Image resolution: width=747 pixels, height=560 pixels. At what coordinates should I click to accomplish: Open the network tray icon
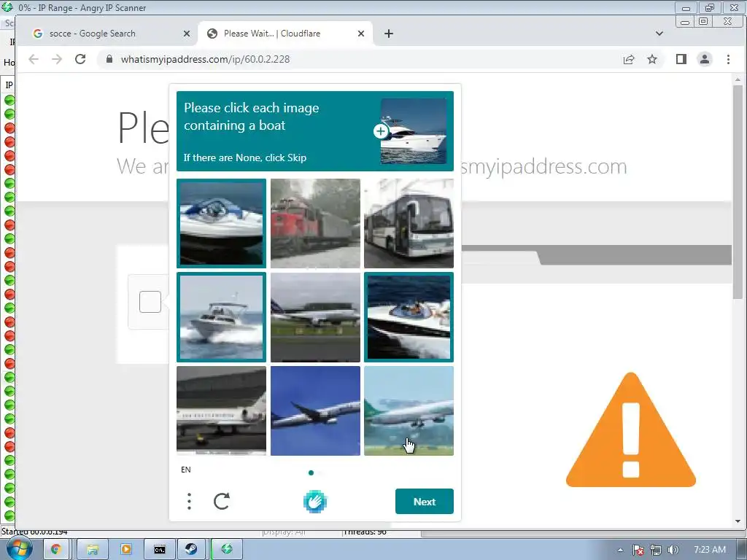pos(656,550)
